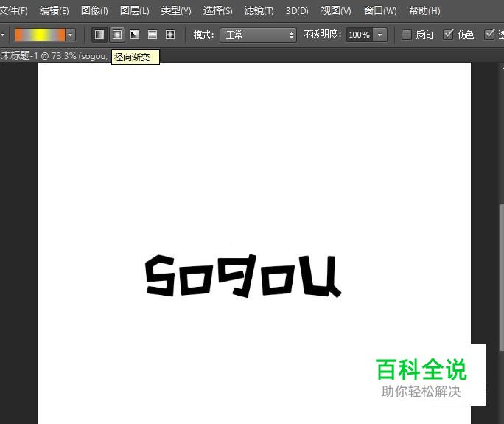The image size is (504, 424).
Task: Expand the gradient preset picker arrow
Action: tap(71, 35)
